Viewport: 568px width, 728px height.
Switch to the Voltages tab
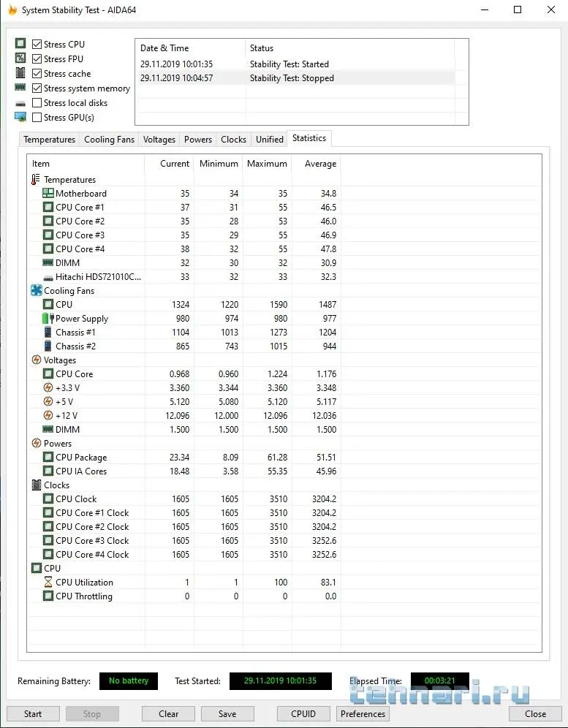click(x=159, y=140)
